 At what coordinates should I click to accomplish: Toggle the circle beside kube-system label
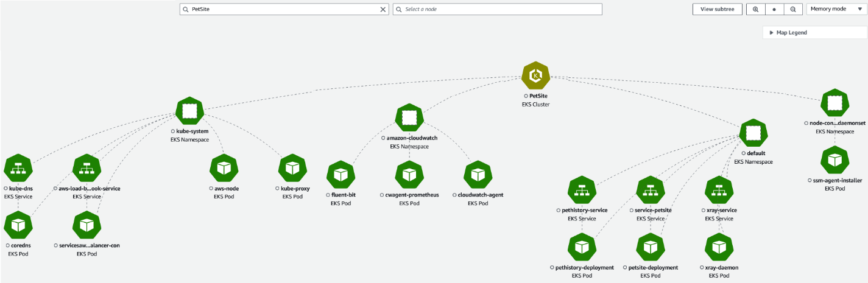click(172, 131)
